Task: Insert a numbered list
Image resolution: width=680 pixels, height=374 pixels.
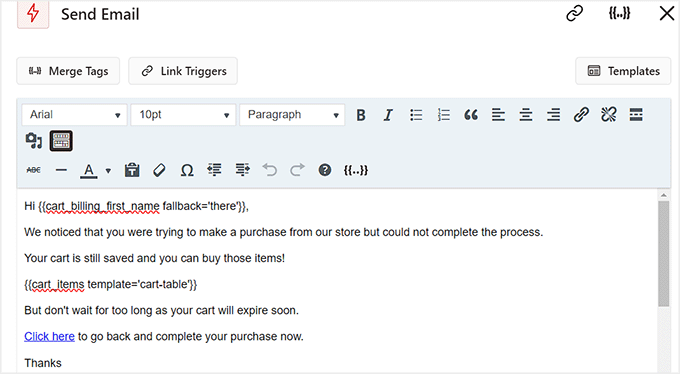Action: pyautogui.click(x=443, y=115)
